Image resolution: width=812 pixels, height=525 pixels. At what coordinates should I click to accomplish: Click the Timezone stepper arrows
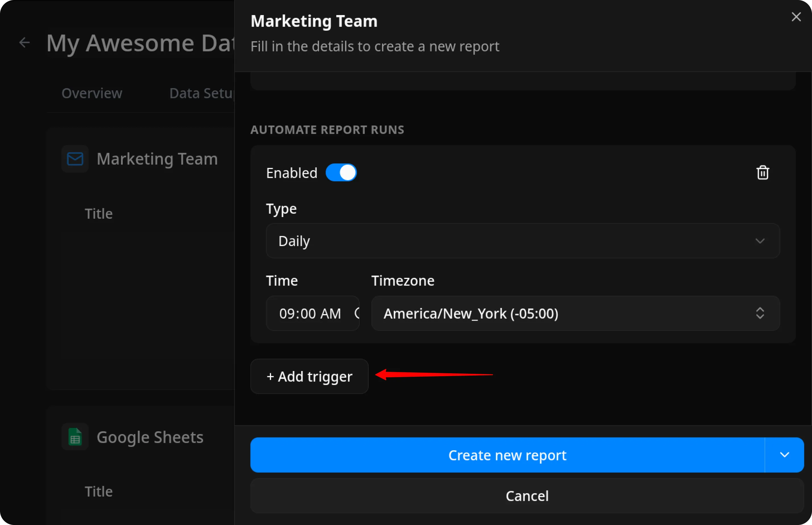pos(761,313)
